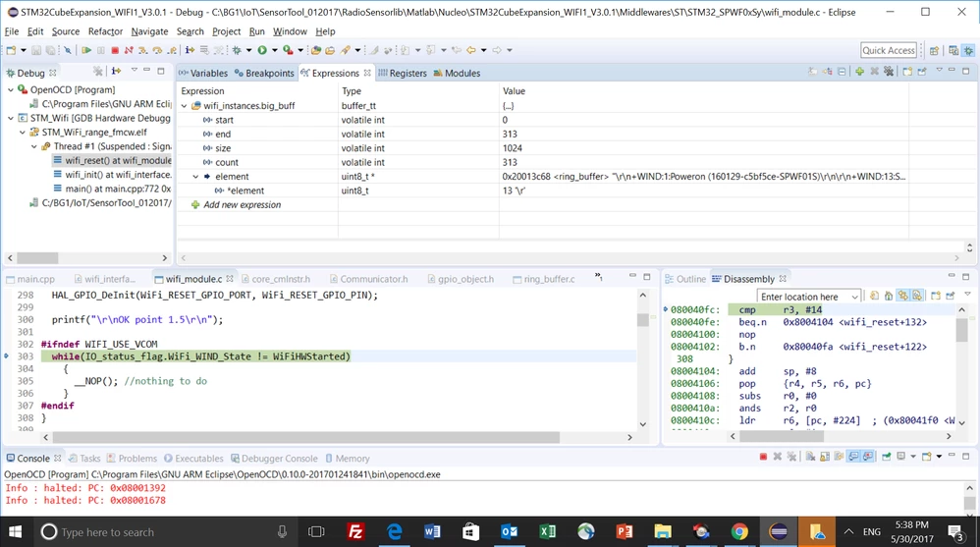Toggle Show Source in Disassembly view
980x547 pixels.
(x=917, y=296)
